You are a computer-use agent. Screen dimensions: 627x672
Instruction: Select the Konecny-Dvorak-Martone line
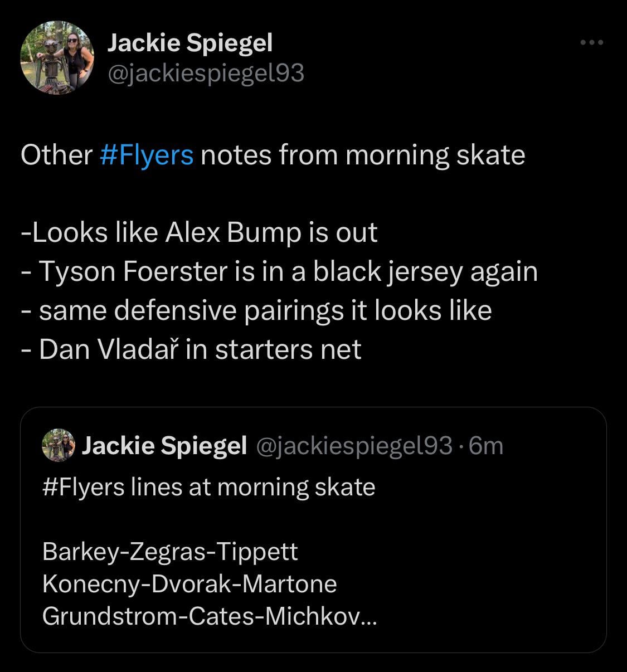[x=189, y=584]
